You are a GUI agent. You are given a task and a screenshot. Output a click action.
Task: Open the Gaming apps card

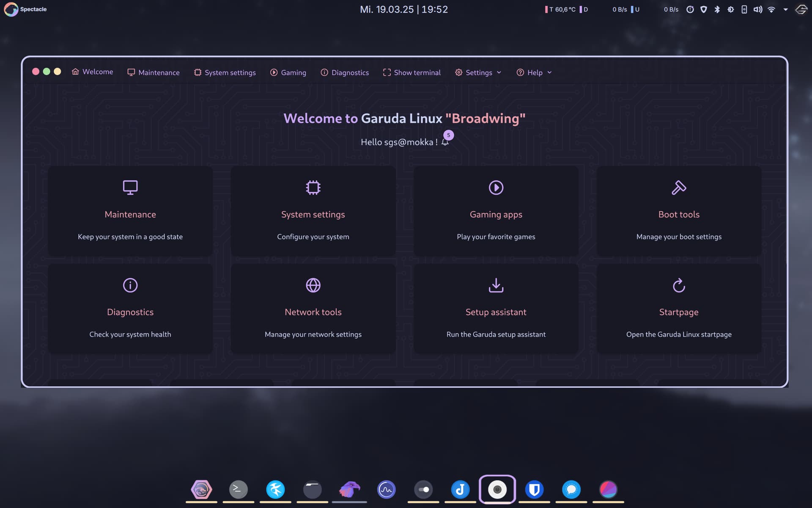tap(496, 211)
